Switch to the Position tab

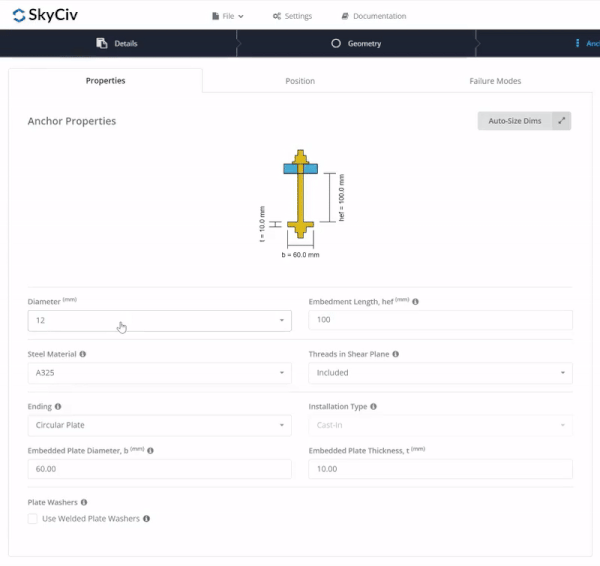coord(299,81)
